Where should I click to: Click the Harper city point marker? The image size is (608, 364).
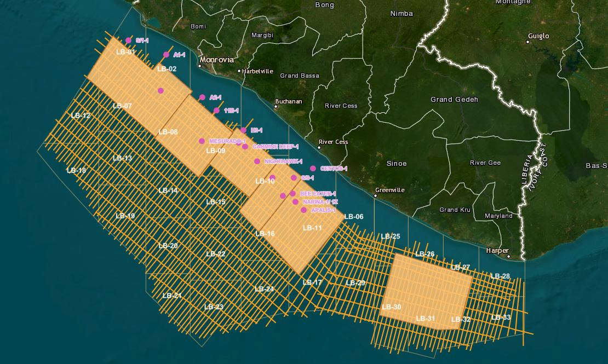point(509,256)
